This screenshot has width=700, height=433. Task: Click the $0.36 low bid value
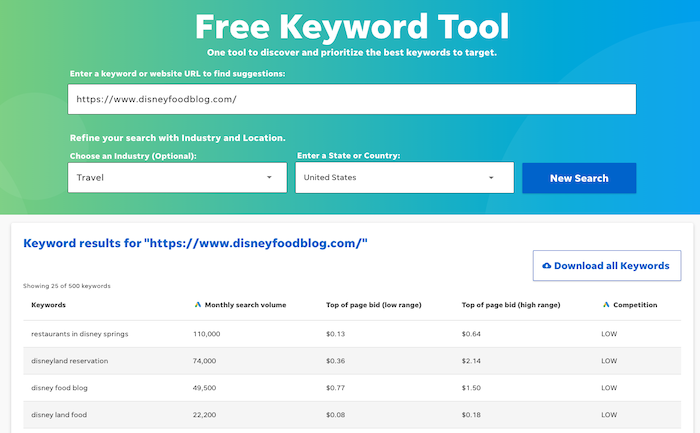tap(335, 361)
